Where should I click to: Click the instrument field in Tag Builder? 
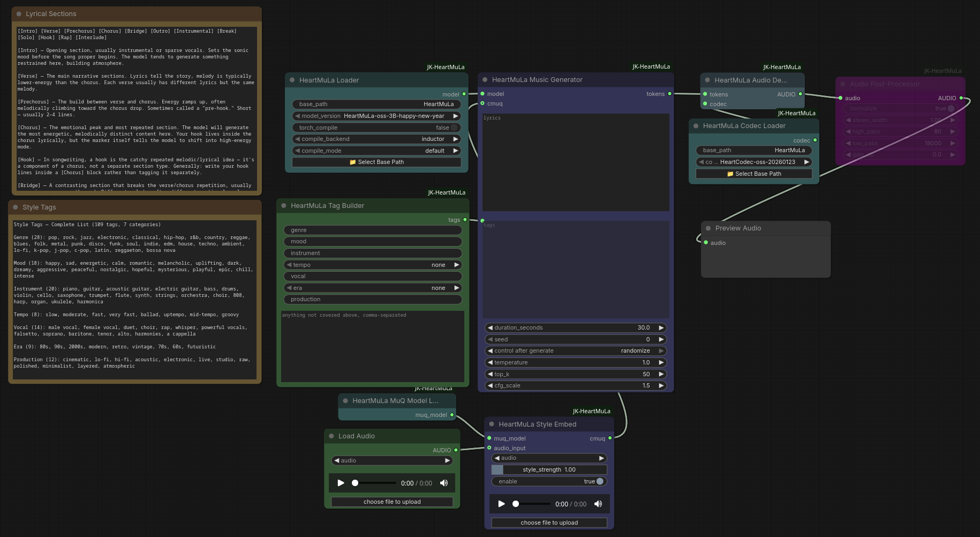[373, 253]
